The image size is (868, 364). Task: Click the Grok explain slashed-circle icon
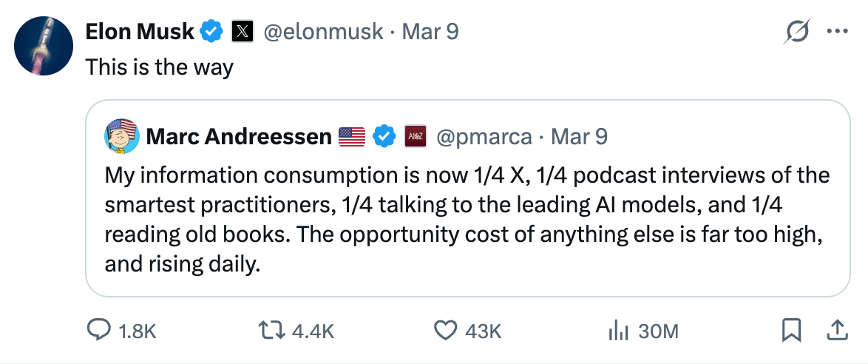click(x=799, y=33)
